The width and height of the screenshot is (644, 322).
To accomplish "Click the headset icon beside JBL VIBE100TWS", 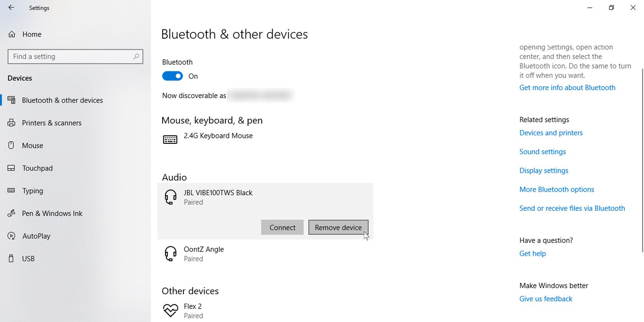I will tap(170, 197).
